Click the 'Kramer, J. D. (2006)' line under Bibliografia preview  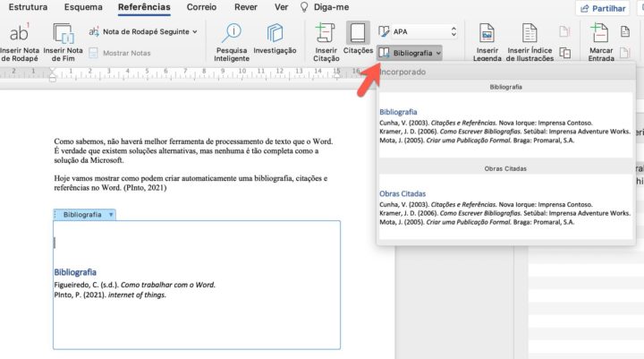504,132
